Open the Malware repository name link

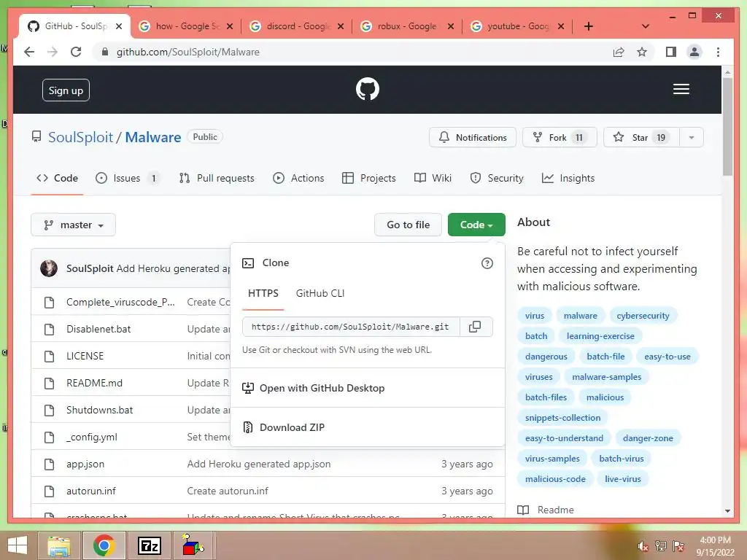153,137
